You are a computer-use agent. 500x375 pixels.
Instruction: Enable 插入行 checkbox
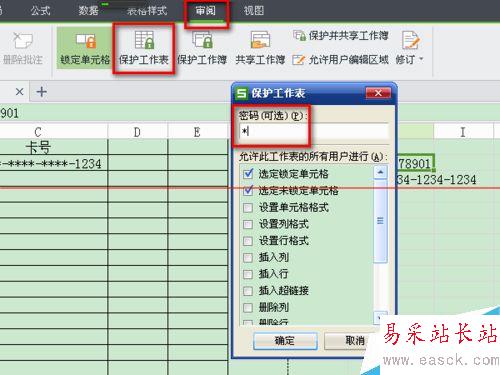pyautogui.click(x=248, y=274)
